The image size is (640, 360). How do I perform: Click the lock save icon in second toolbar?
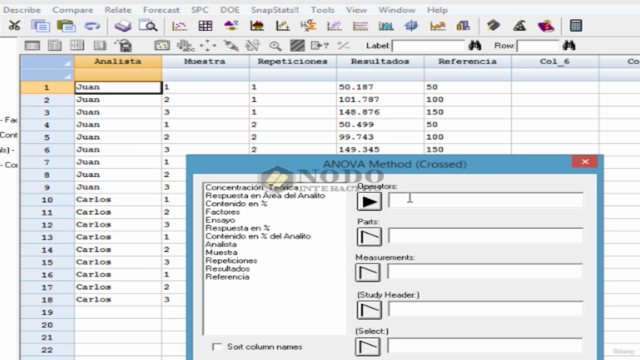coord(123,46)
